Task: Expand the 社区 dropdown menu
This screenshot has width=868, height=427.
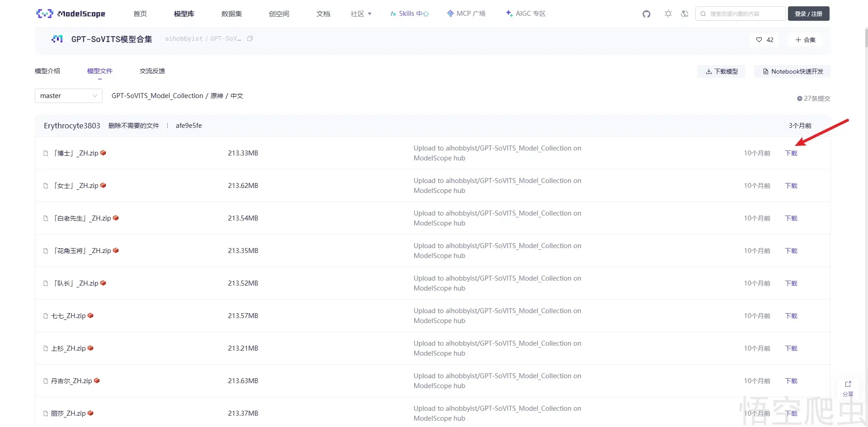Action: [361, 14]
